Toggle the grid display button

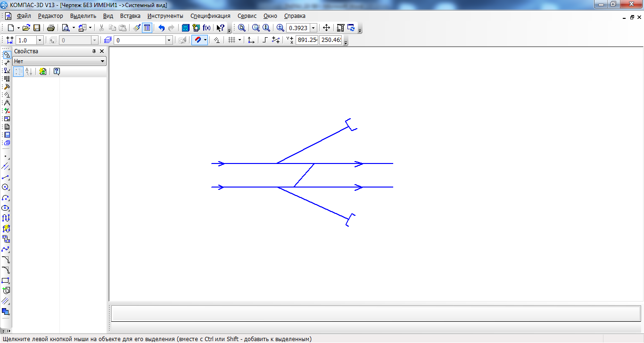[231, 41]
